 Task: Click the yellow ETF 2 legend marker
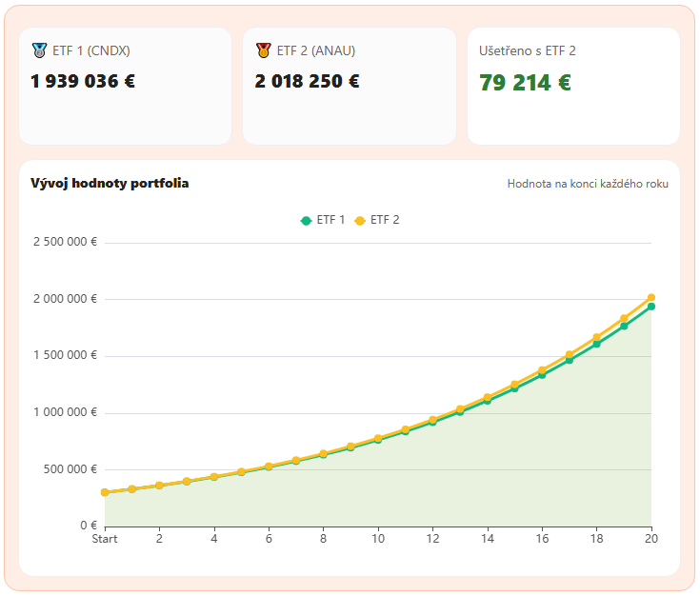click(x=360, y=220)
